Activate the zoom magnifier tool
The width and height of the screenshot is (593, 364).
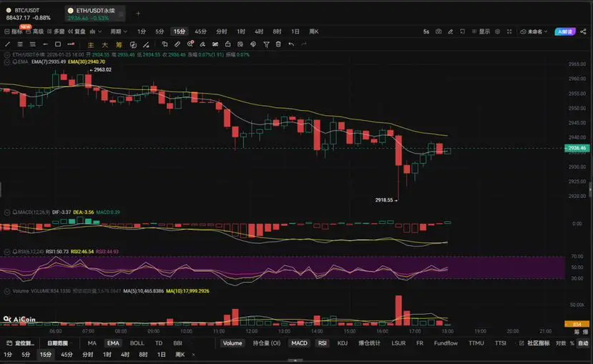click(190, 44)
